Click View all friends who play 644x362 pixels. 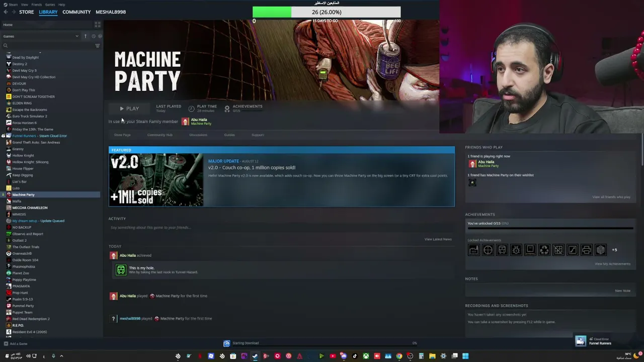pyautogui.click(x=611, y=197)
